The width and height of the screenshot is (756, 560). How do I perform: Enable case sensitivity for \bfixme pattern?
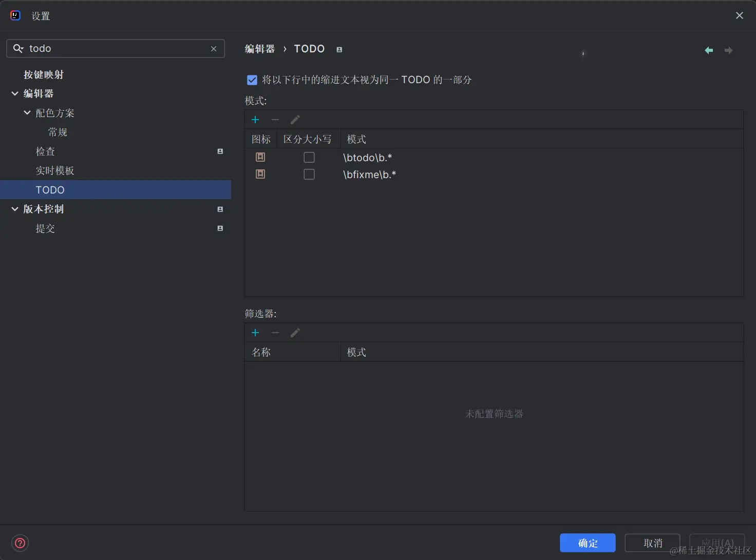(309, 174)
